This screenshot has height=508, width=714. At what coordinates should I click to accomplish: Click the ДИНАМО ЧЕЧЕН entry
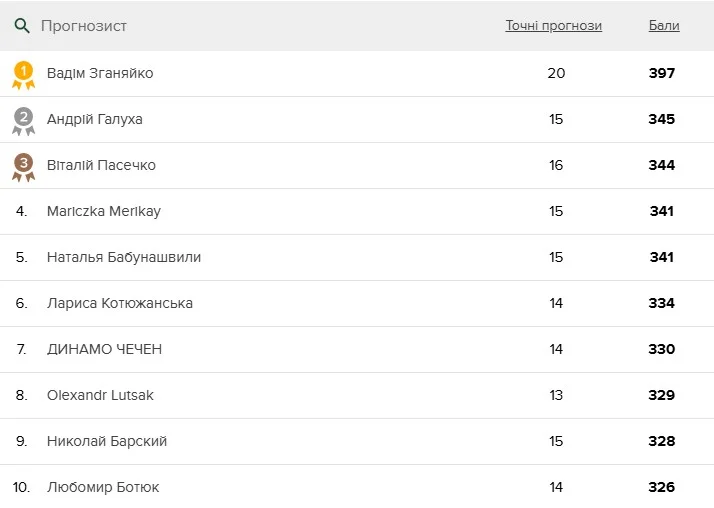coord(104,349)
